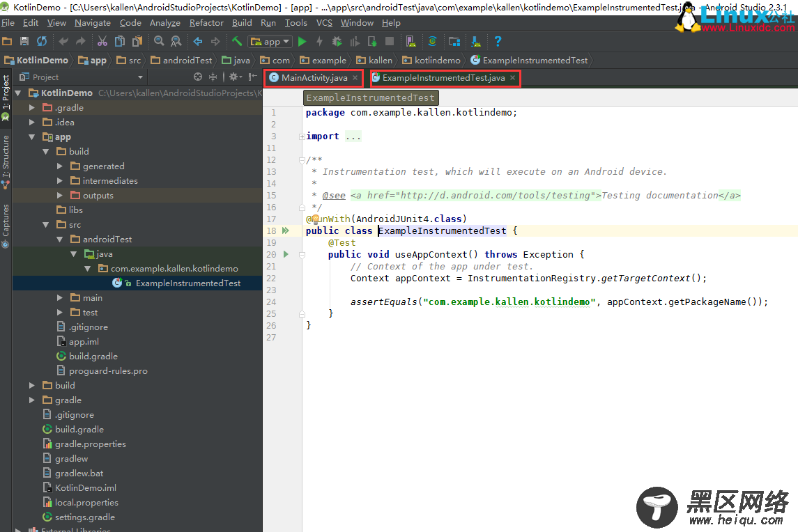Open the File menu

point(8,23)
